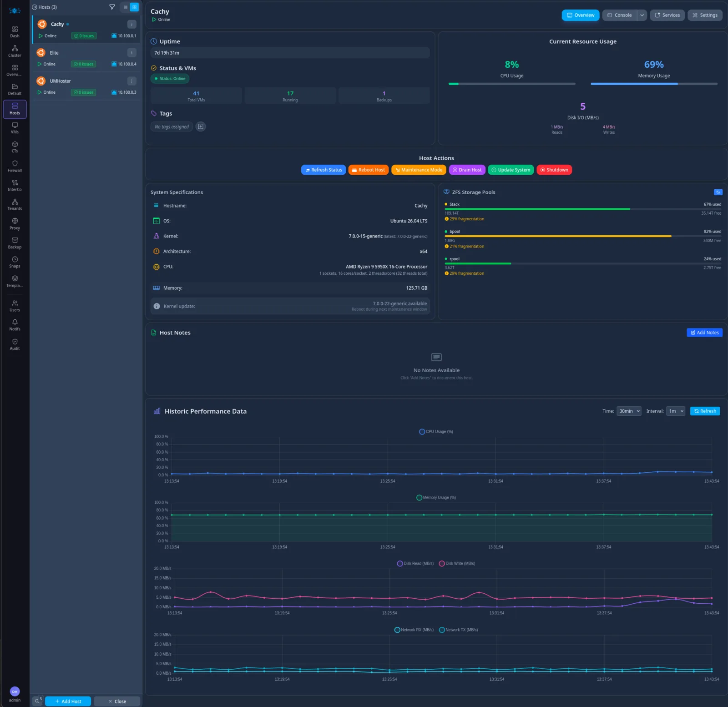Open the search icon beside Add Host
This screenshot has width=728, height=707.
[x=37, y=701]
